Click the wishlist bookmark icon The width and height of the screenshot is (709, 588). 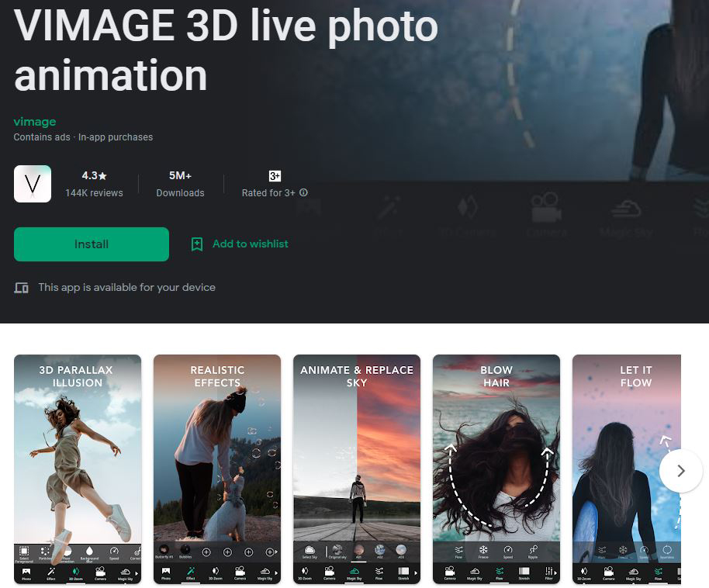(197, 244)
